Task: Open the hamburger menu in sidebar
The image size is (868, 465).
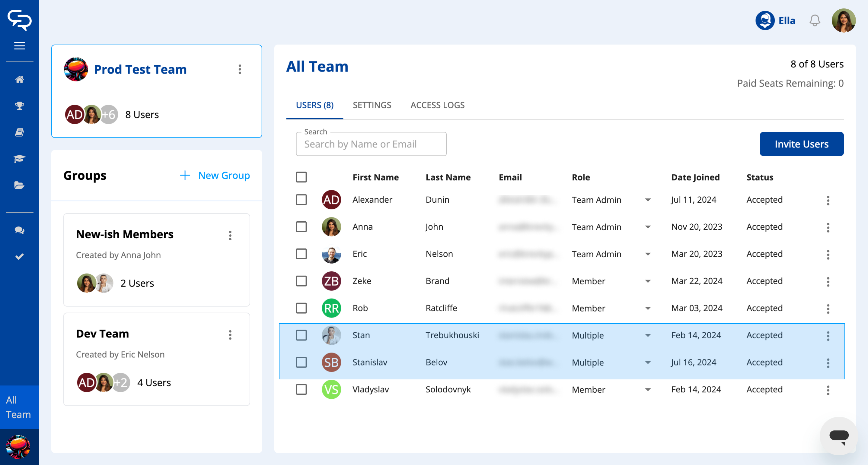Action: (x=20, y=46)
